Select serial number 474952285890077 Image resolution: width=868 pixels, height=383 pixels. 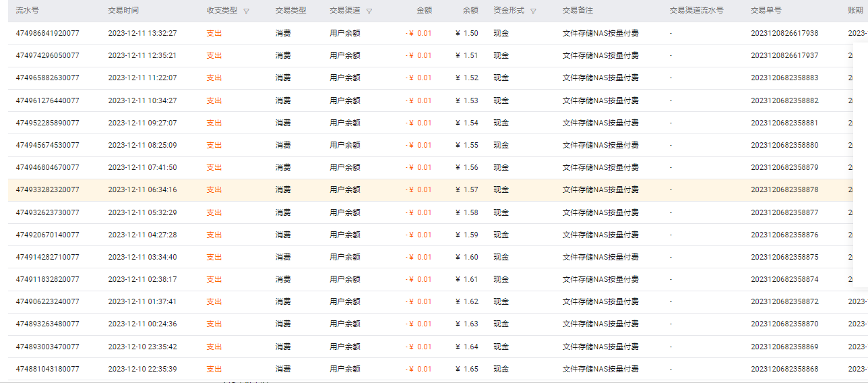pyautogui.click(x=47, y=123)
